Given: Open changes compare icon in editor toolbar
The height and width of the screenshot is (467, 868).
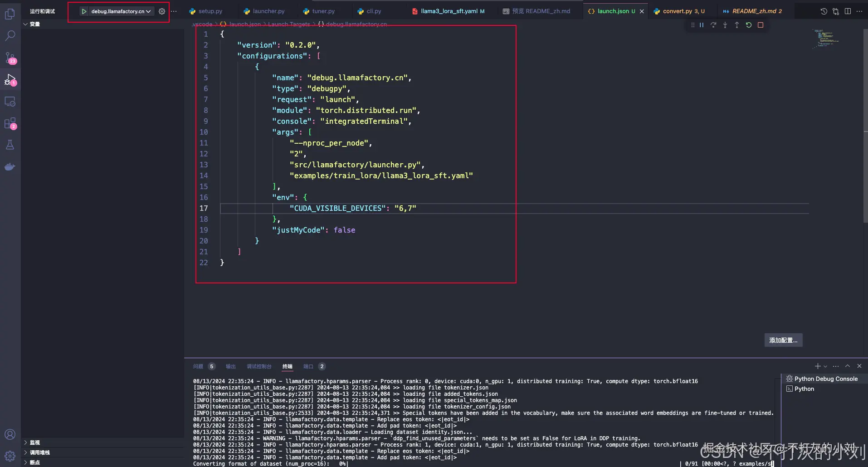Looking at the screenshot, I should (x=836, y=11).
